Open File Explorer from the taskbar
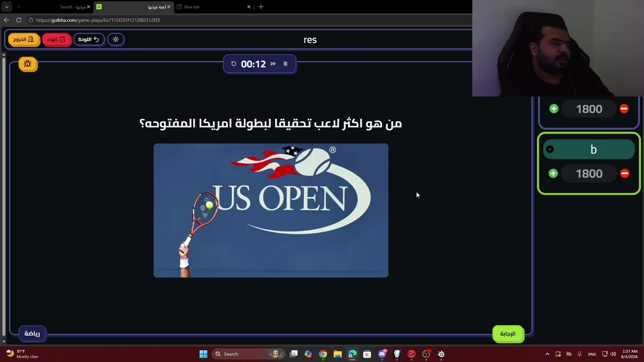Screen dimensions: 644x362 point(338,354)
